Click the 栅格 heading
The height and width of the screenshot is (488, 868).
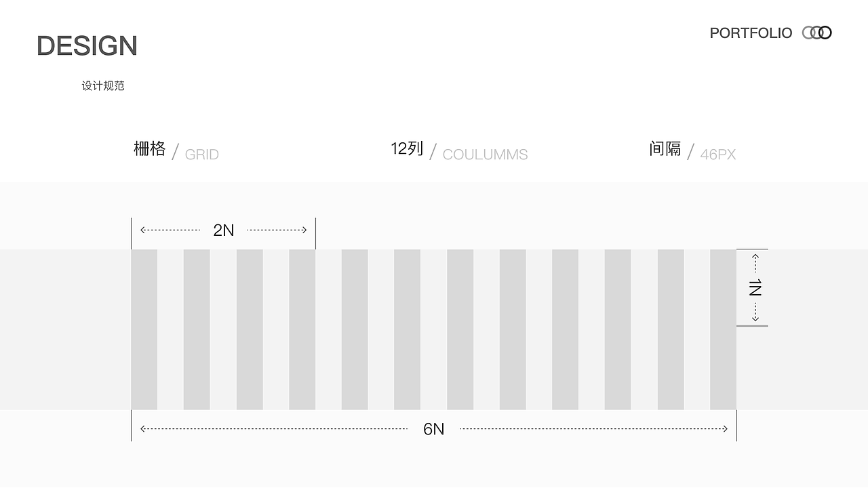[150, 149]
